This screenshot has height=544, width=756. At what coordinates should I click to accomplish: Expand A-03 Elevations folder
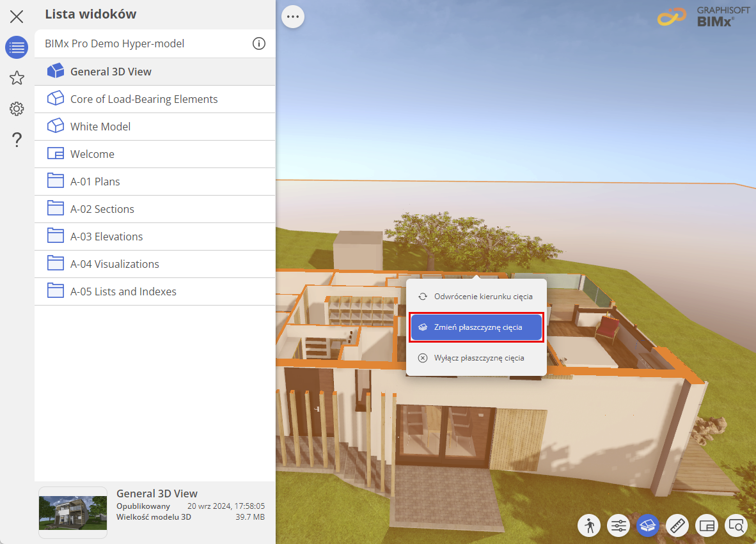155,237
